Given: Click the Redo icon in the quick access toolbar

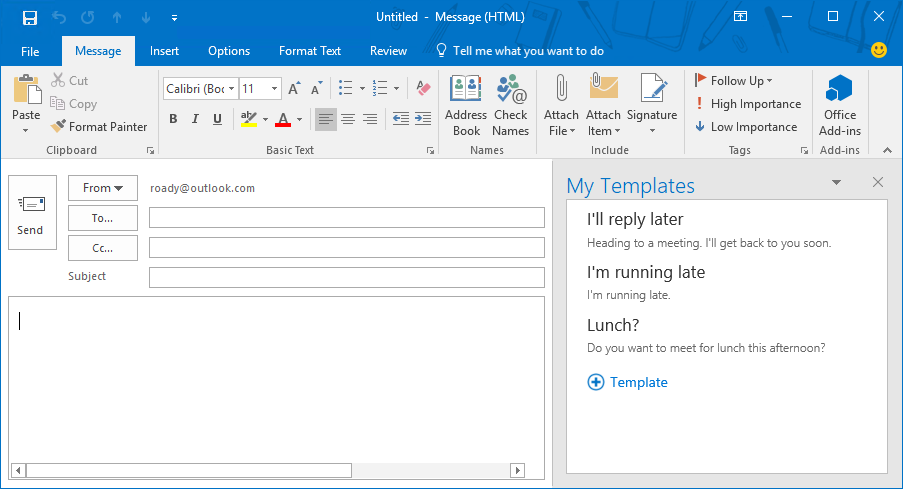Looking at the screenshot, I should [88, 17].
